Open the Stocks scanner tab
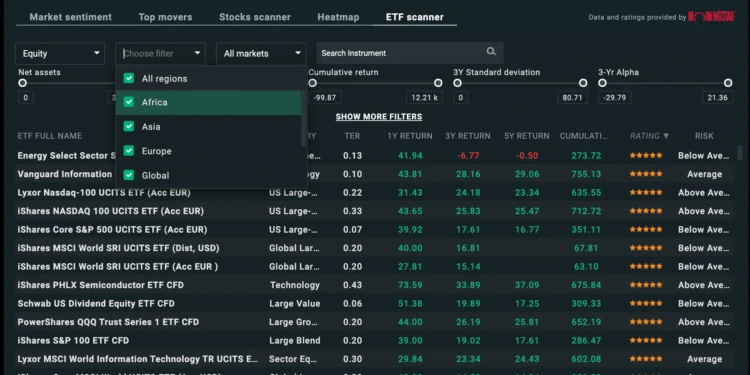The height and width of the screenshot is (375, 750). click(x=254, y=17)
